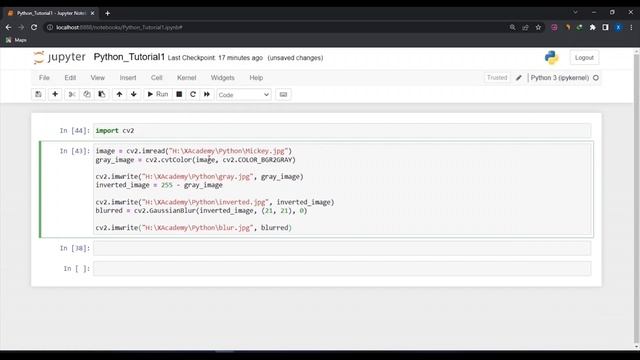Click the empty In [38] cell

[342, 248]
